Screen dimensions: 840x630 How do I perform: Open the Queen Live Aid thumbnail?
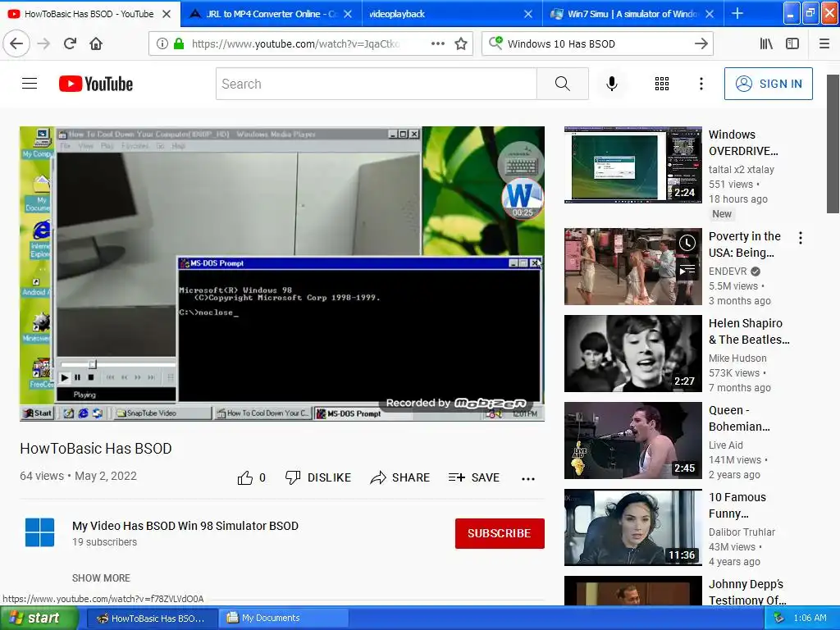click(632, 441)
